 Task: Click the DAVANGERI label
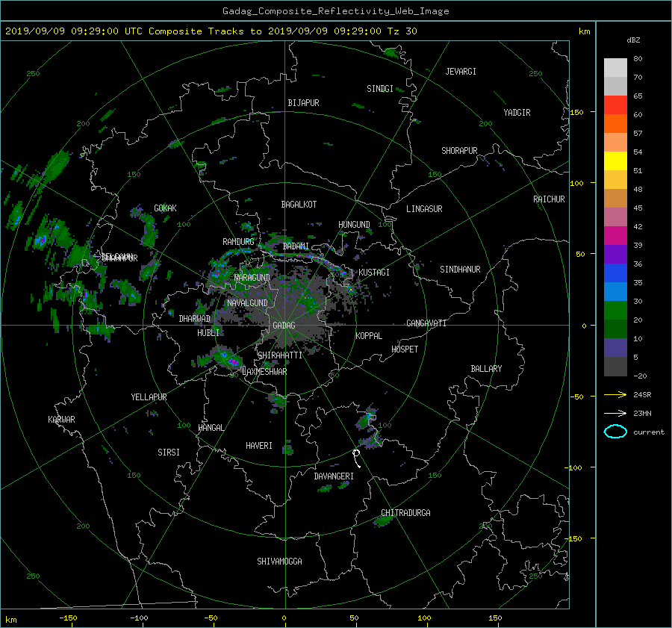334,476
